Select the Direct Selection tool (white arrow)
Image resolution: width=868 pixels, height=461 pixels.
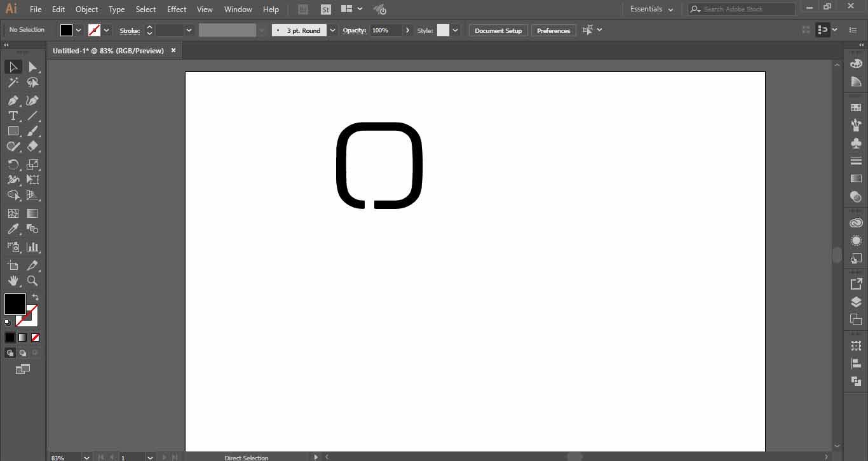32,67
